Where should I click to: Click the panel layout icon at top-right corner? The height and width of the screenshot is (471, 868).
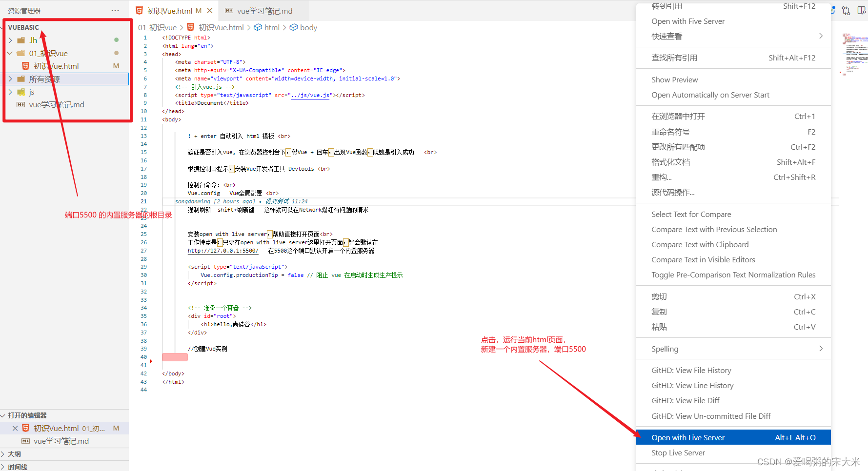coord(862,10)
